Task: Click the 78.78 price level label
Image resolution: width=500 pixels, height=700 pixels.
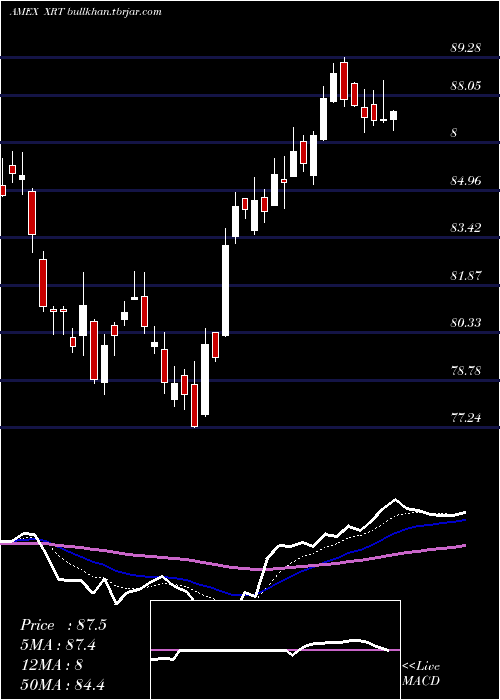Action: pos(466,371)
